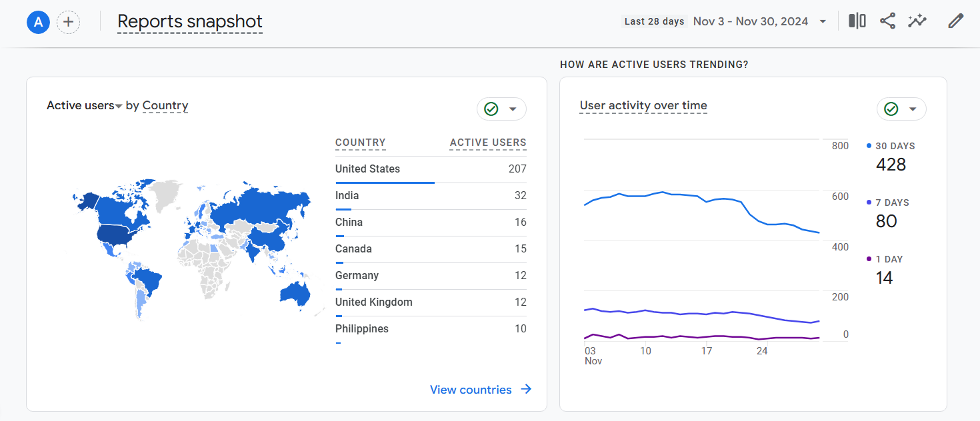
Task: Select the Canada row
Action: [x=431, y=249]
